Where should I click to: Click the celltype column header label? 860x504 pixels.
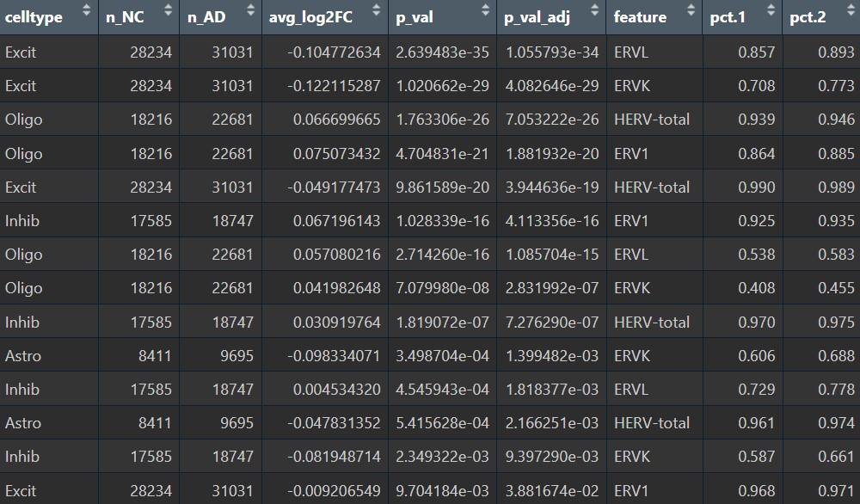(34, 17)
